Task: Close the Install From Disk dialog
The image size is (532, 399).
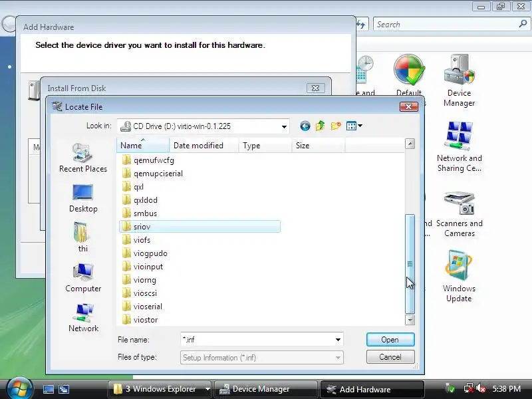Action: [315, 88]
